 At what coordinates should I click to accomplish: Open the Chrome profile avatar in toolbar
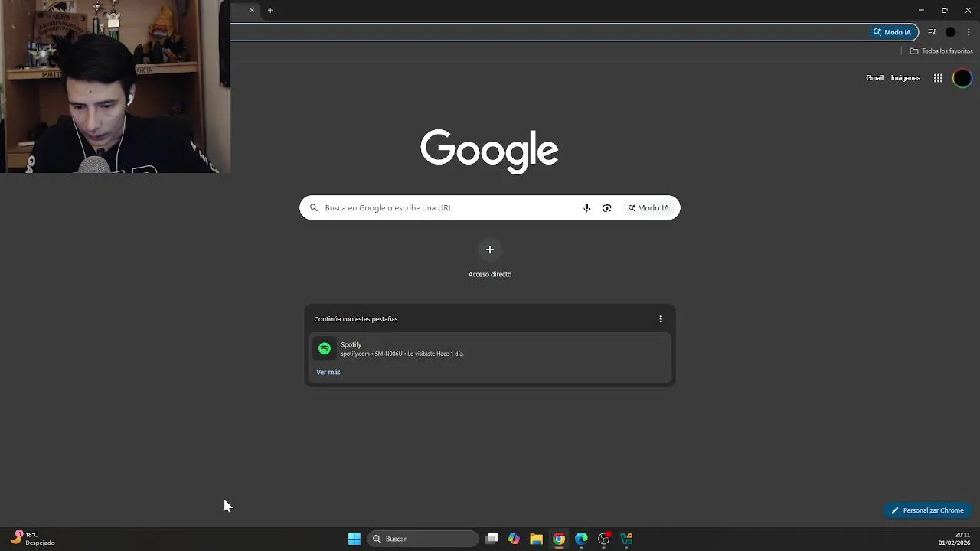950,32
